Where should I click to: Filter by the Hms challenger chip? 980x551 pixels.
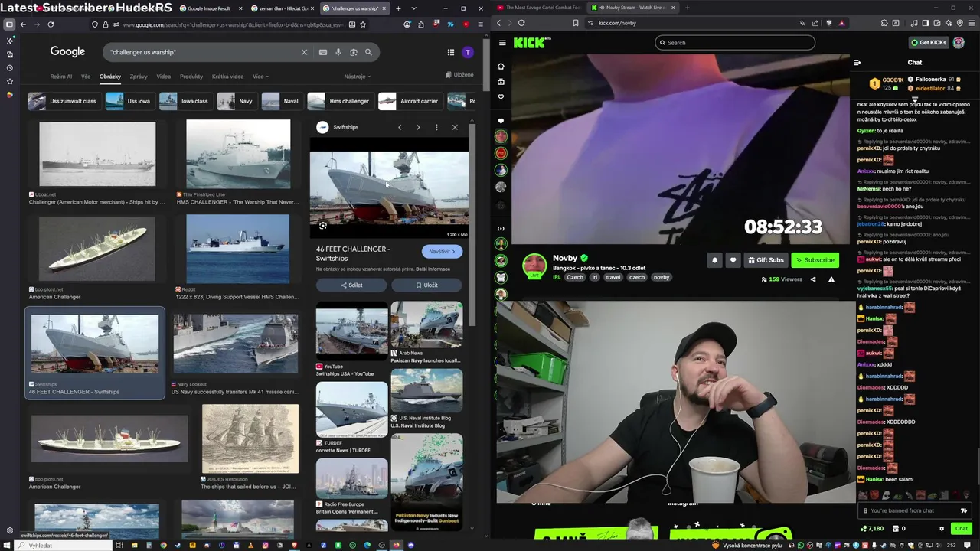[x=340, y=101]
